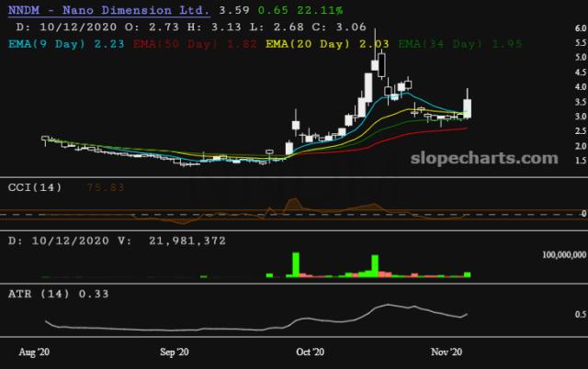Click the CCI value 75.83
The image size is (588, 369).
click(x=105, y=188)
